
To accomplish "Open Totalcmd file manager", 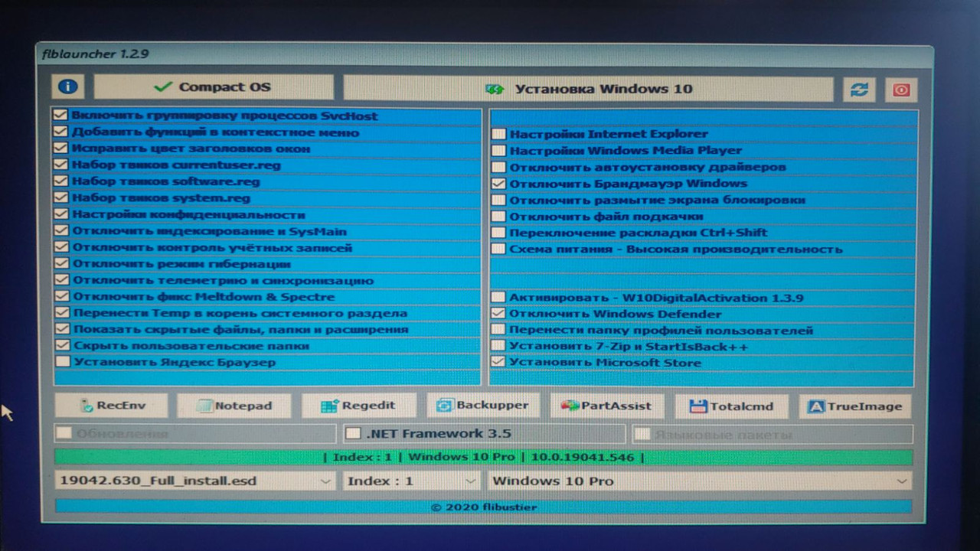I will (731, 406).
